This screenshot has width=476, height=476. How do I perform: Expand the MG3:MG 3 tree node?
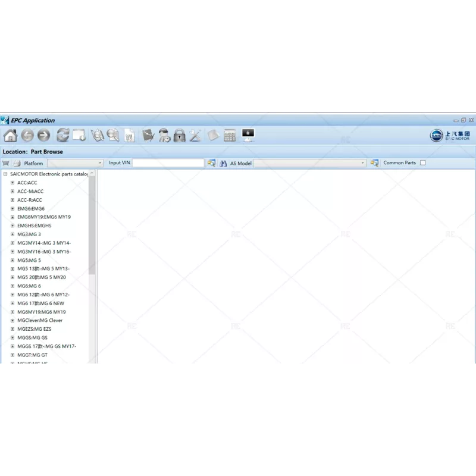point(12,234)
